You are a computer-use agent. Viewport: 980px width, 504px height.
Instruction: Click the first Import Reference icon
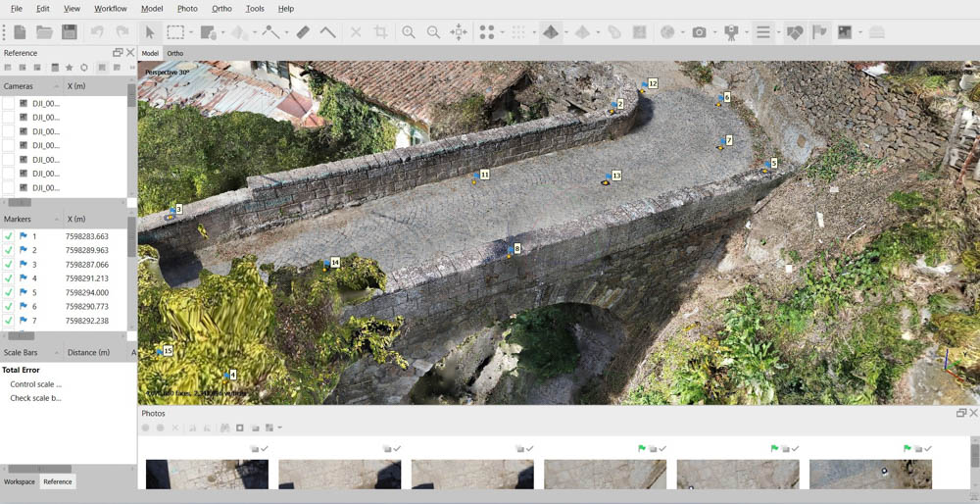tap(9, 68)
